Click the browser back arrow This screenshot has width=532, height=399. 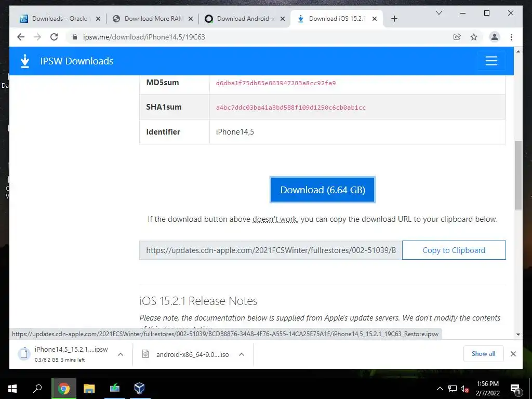click(x=21, y=37)
